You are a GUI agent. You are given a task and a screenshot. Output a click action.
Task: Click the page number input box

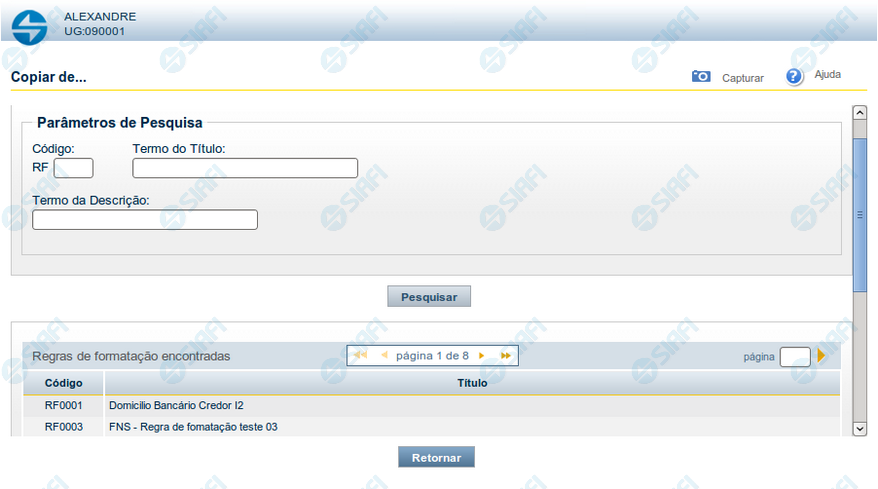794,356
